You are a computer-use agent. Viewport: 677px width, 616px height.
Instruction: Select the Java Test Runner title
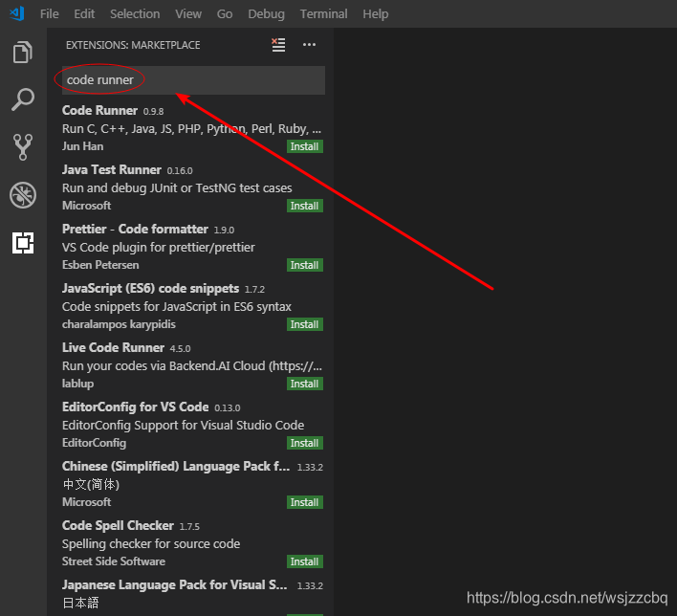pyautogui.click(x=111, y=169)
